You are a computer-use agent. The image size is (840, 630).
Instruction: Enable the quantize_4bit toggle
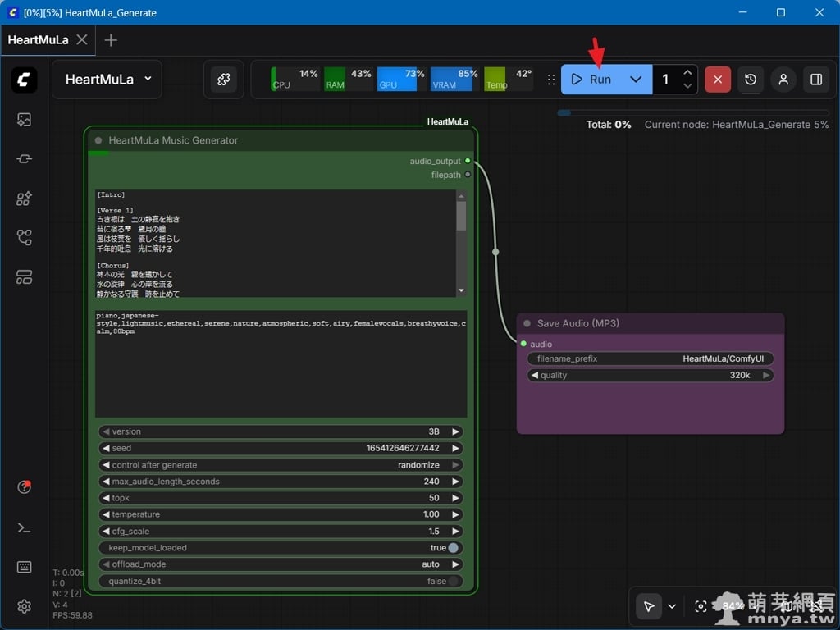(x=452, y=581)
